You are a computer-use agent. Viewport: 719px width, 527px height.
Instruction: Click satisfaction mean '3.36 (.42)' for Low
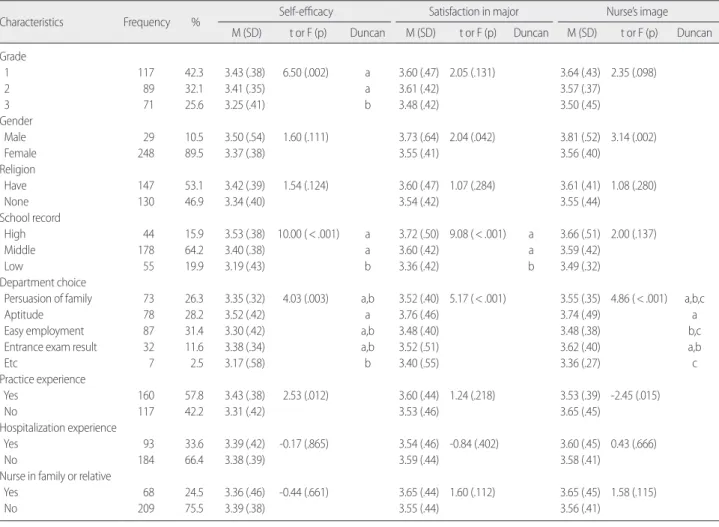click(419, 266)
